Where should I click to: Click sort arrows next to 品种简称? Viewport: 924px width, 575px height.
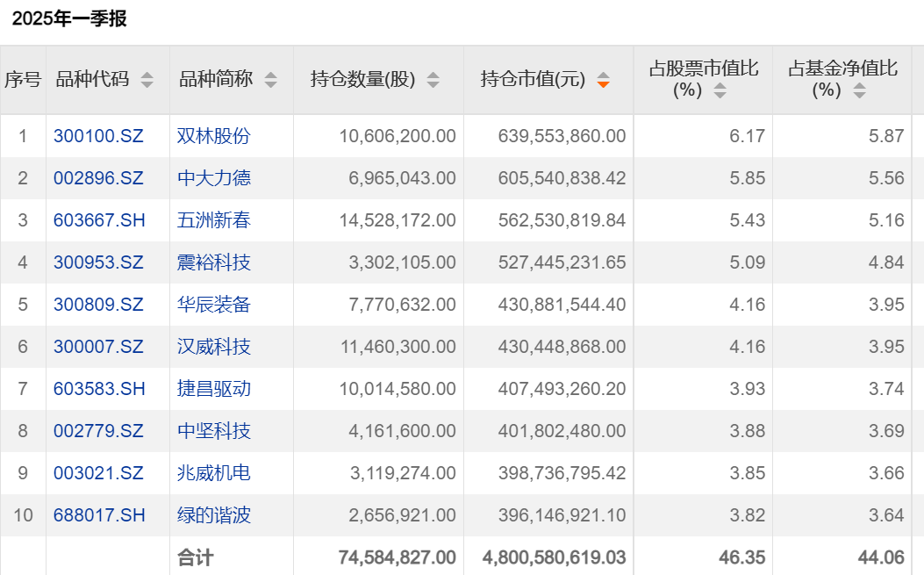[270, 80]
